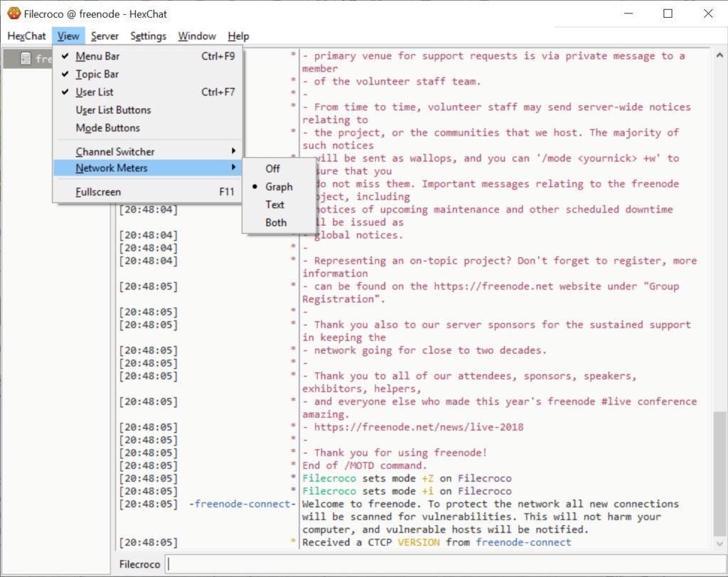This screenshot has height=577, width=728.
Task: Open the https://freenode.net website link
Action: point(493,286)
